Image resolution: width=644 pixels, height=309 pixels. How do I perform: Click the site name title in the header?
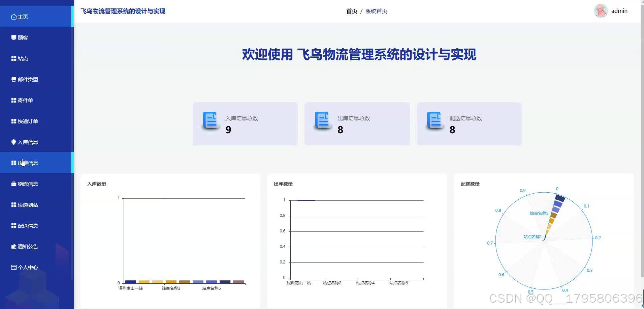[x=123, y=11]
